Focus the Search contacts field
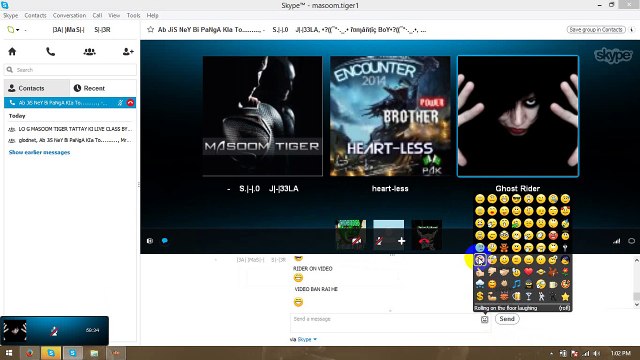Screen dimensions: 640x360 tap(70, 70)
